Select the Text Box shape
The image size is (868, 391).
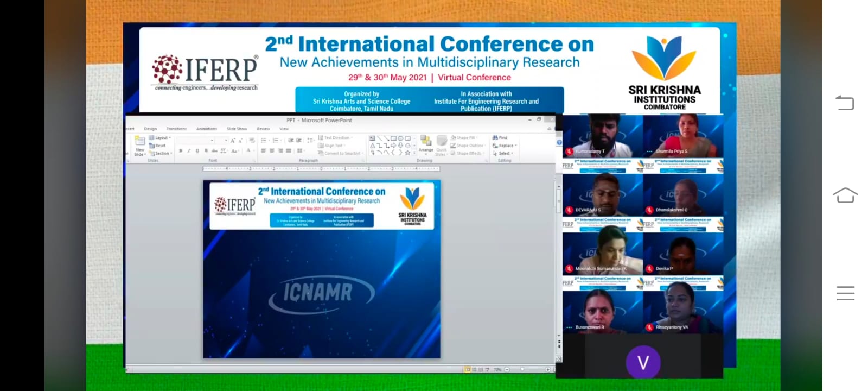(x=372, y=138)
